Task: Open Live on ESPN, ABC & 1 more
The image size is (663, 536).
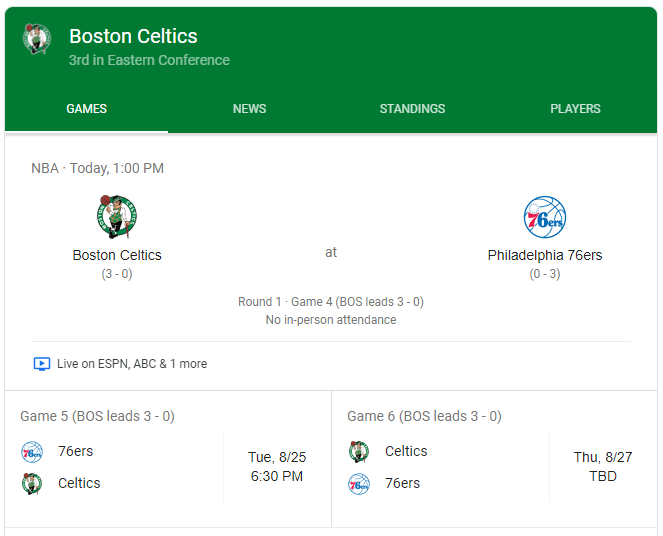Action: click(x=132, y=364)
